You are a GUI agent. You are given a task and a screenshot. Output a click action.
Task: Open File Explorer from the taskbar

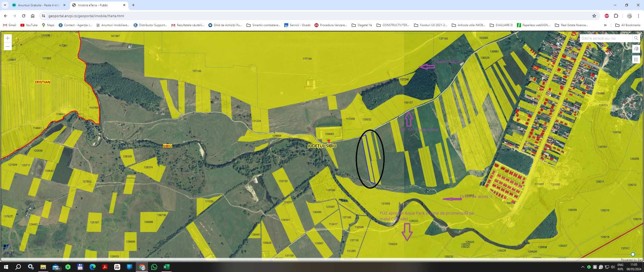[43, 267]
